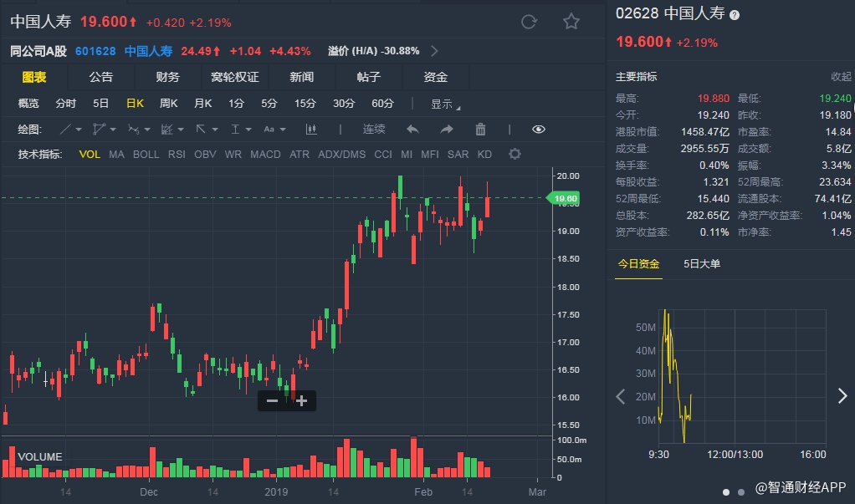Add 中国人寿 to favorites with star
This screenshot has width=855, height=504.
click(571, 22)
